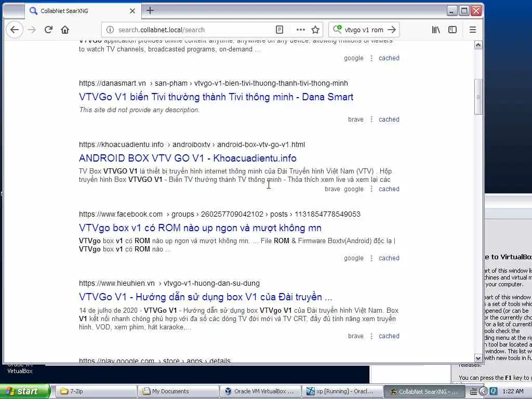
Task: Open the browser hamburger menu
Action: [x=473, y=30]
